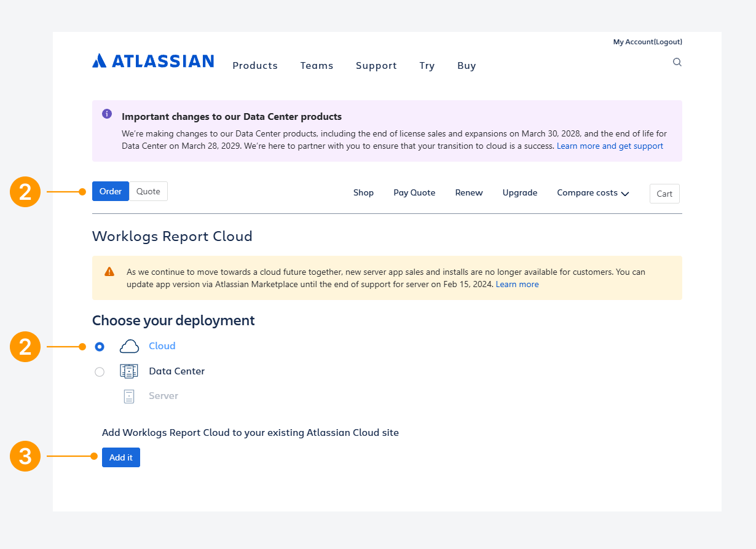
Task: Open the Upgrade page
Action: click(520, 193)
